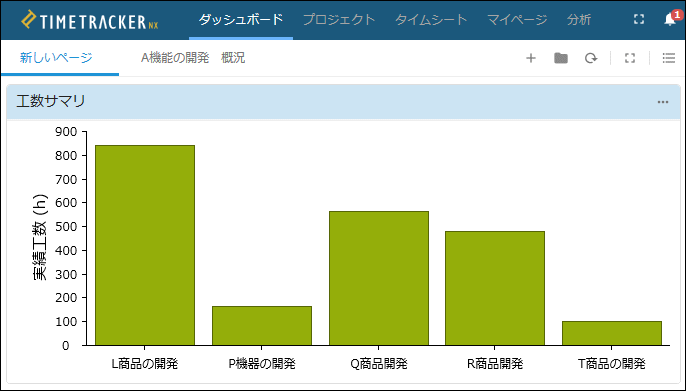Switch to the ダッシュボード menu
686x391 pixels.
tap(241, 20)
